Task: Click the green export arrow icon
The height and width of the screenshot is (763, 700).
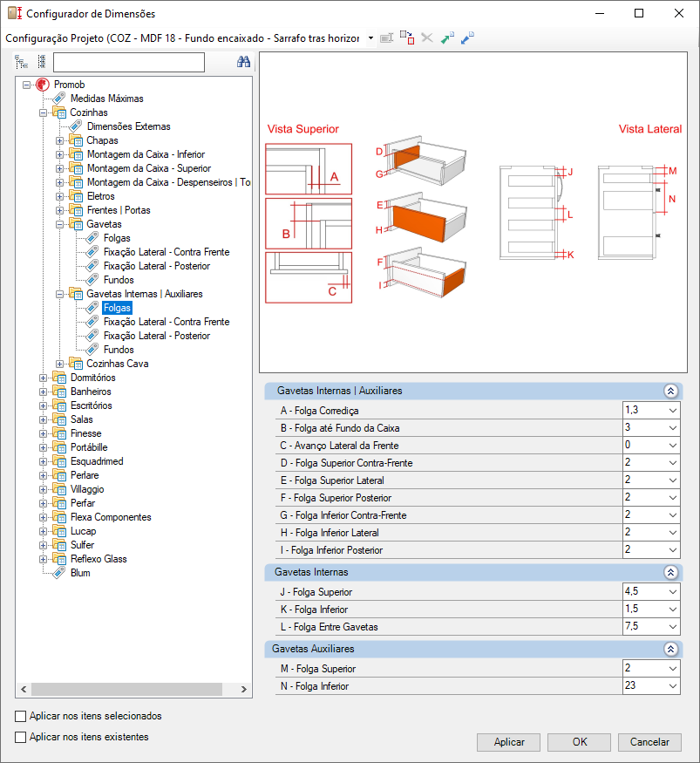Action: [x=447, y=38]
